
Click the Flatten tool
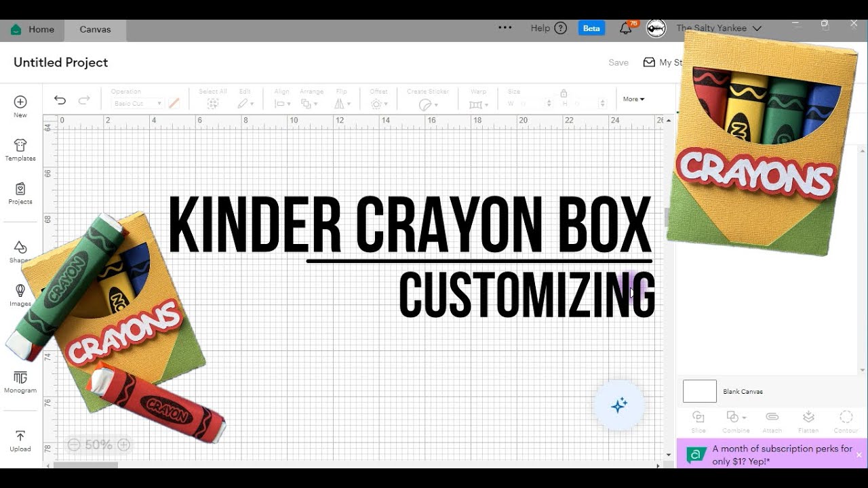point(808,422)
